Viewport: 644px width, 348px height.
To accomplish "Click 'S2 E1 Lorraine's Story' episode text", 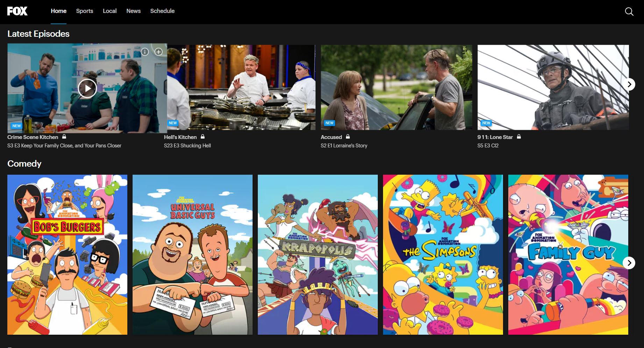I will pos(344,146).
